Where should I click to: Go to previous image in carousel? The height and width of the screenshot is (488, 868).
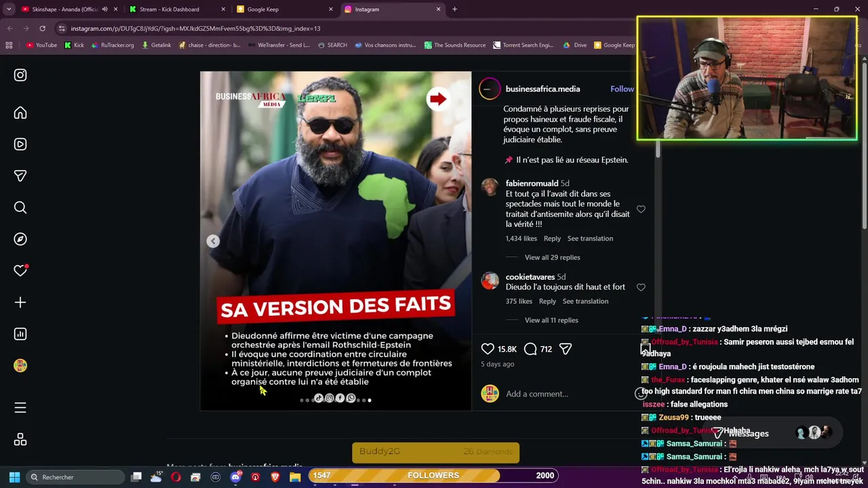213,241
